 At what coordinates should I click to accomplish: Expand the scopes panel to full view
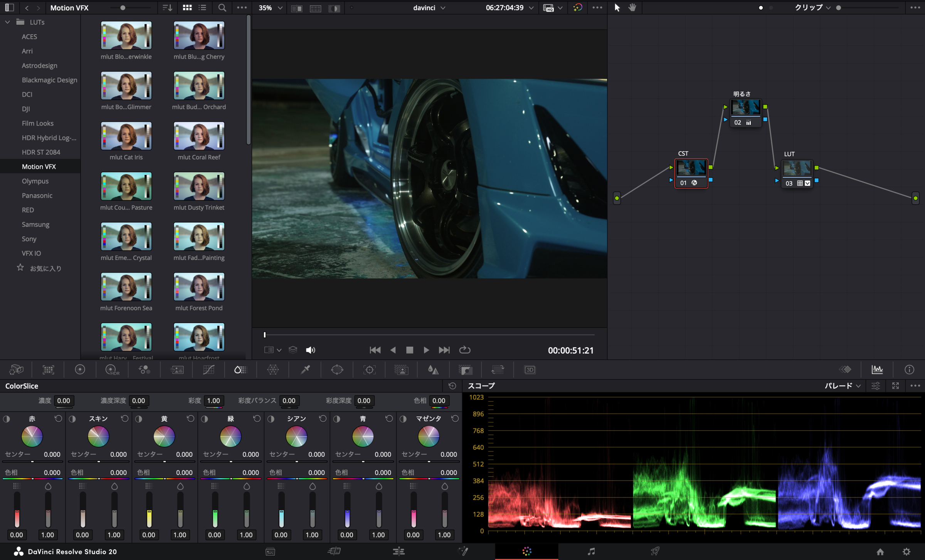(895, 386)
